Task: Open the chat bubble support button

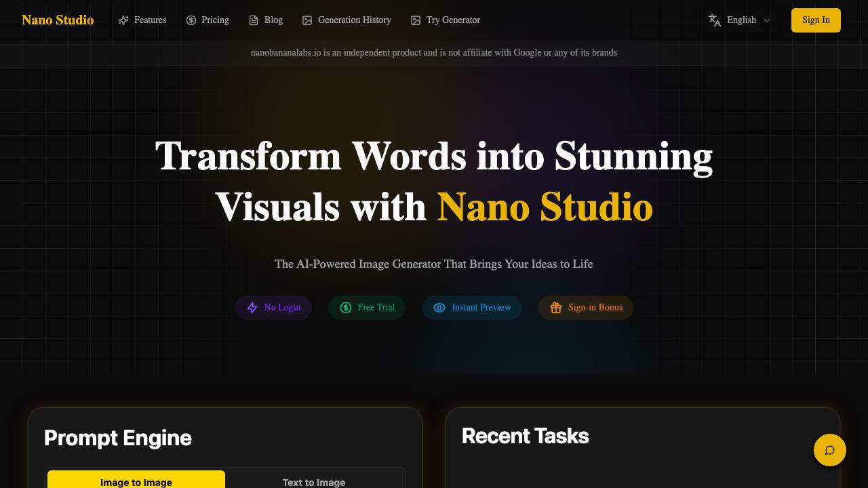Action: (x=830, y=450)
